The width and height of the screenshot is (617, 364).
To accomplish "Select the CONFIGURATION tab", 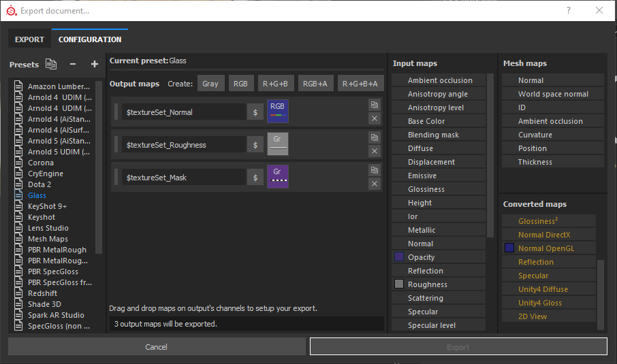I will (x=90, y=39).
